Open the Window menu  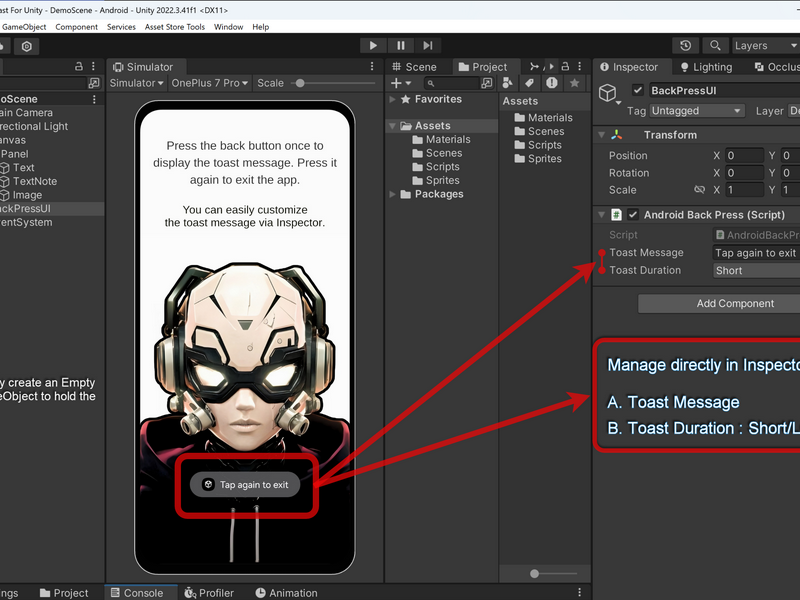[228, 27]
